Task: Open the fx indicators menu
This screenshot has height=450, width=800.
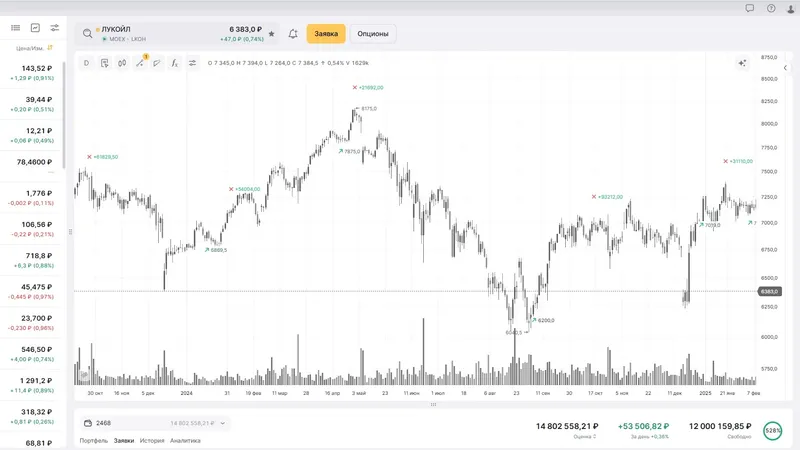Action: pos(175,63)
